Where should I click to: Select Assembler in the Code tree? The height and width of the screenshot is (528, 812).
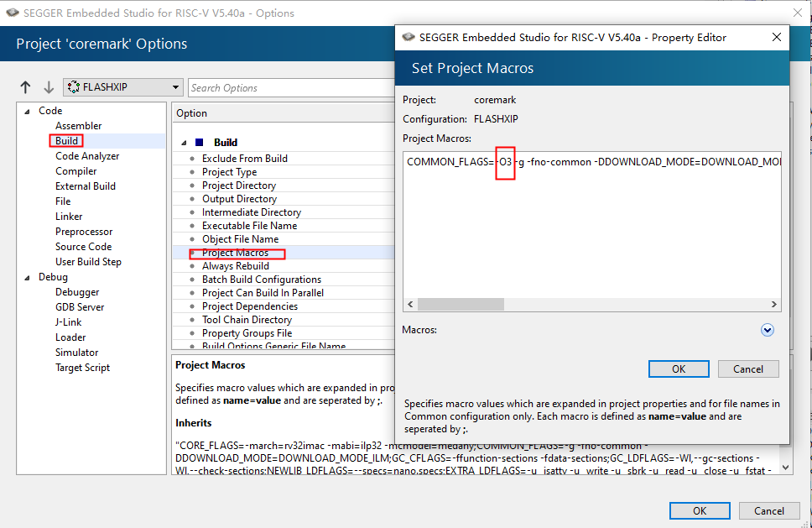click(78, 126)
